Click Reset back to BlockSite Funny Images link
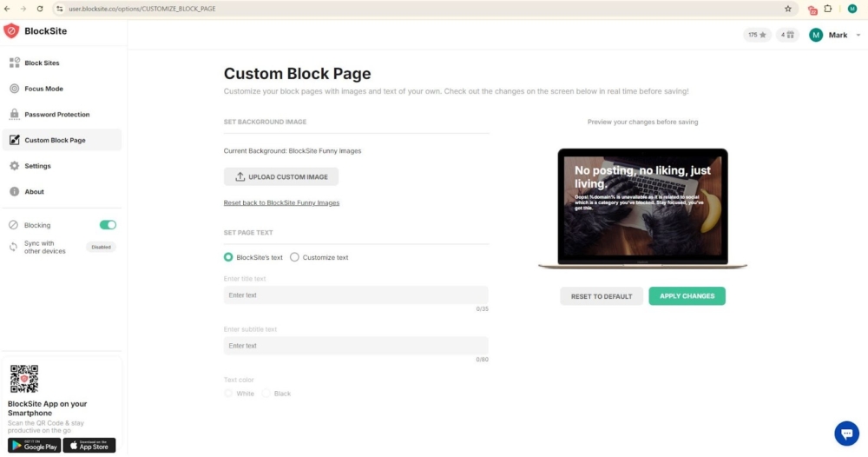This screenshot has height=457, width=868. [281, 202]
